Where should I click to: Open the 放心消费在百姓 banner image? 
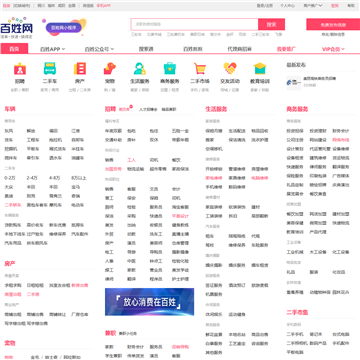tap(149, 302)
